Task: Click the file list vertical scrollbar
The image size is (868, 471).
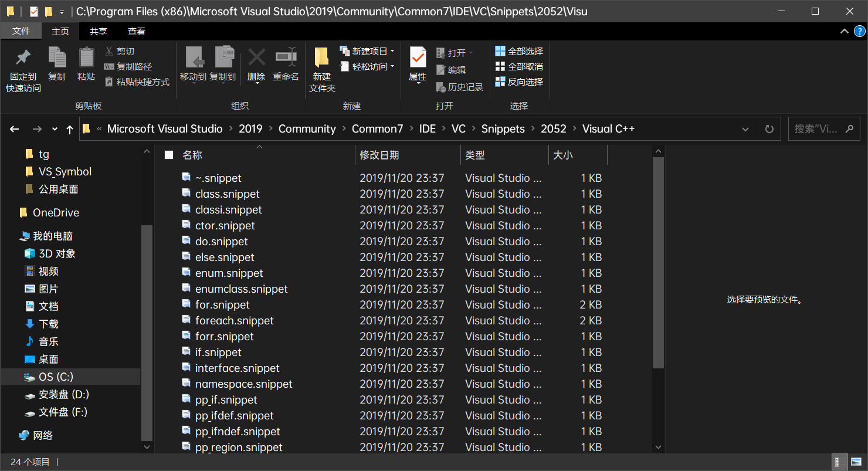Action: pos(658,262)
